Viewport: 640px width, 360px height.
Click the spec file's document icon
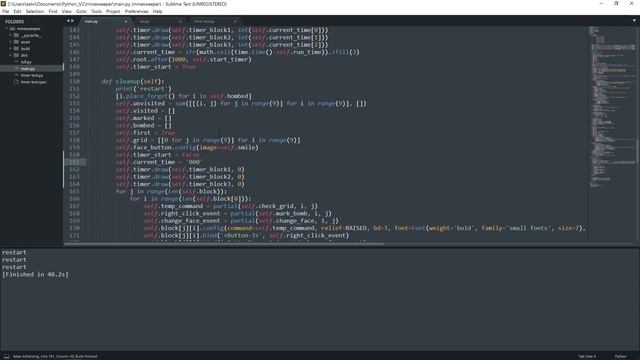coord(16,82)
